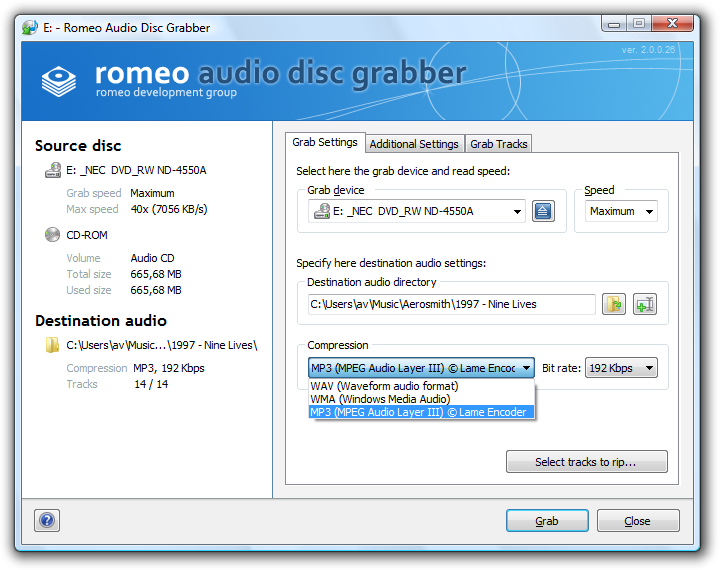Open the Bit rate dropdown 192 Kbps
Screen dimensions: 720x570
[x=621, y=368]
